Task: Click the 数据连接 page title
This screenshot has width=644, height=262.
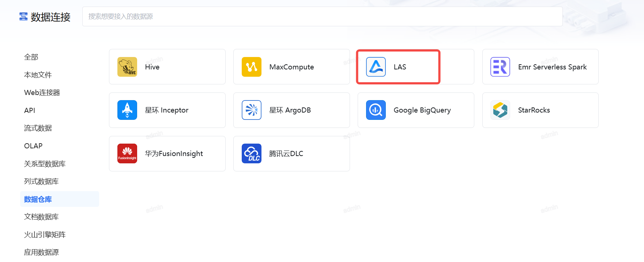Action: 50,17
